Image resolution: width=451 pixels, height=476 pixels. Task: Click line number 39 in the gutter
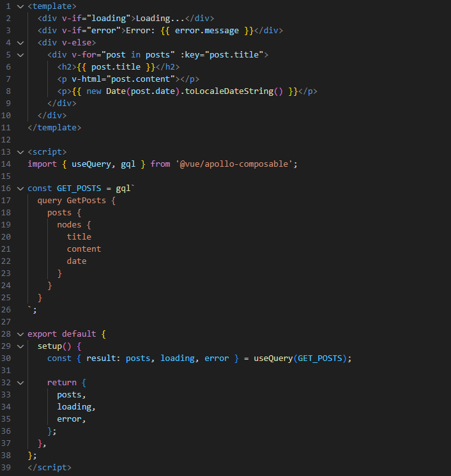8,467
